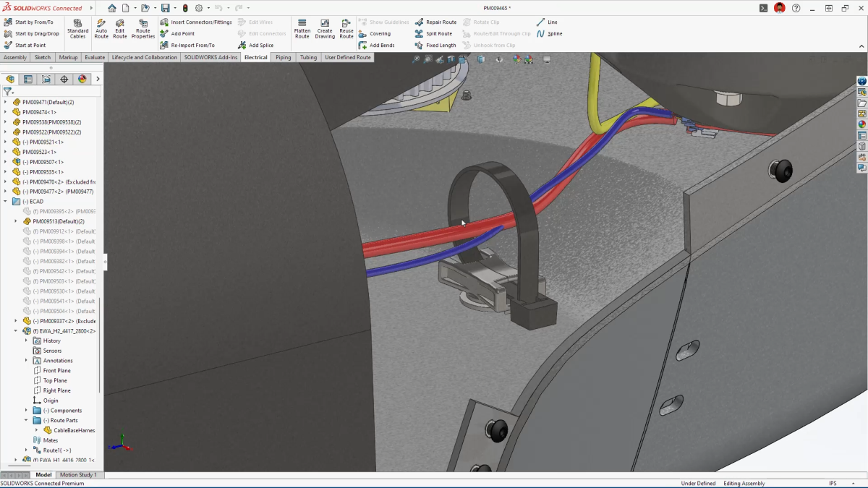Viewport: 868px width, 488px height.
Task: Select the Auto Route tool
Action: [x=101, y=30]
